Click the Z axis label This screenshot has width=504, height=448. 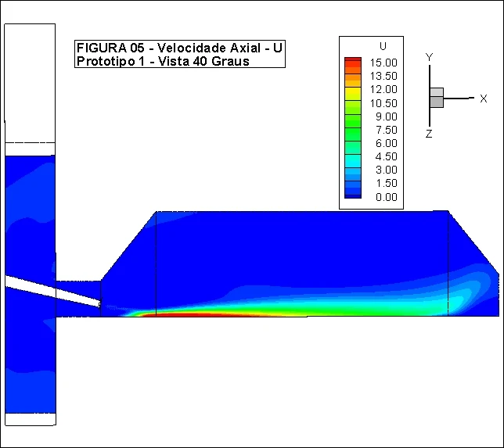pyautogui.click(x=429, y=134)
